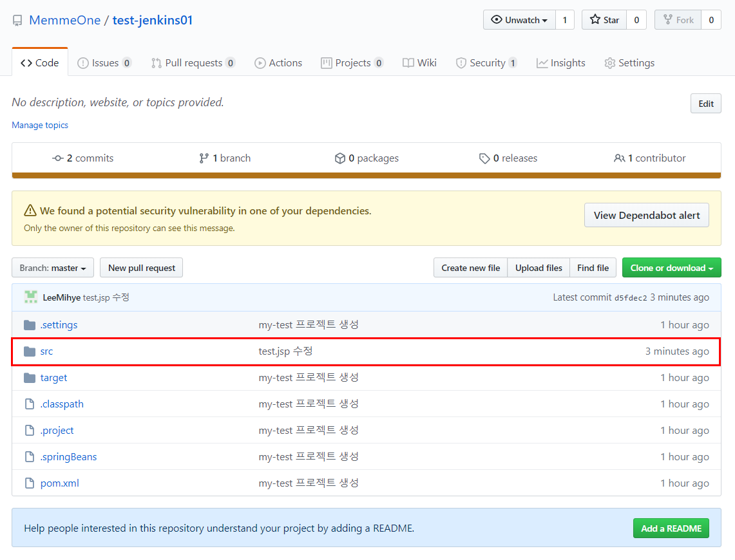Click the target folder icon
The height and width of the screenshot is (560, 735).
pyautogui.click(x=30, y=378)
